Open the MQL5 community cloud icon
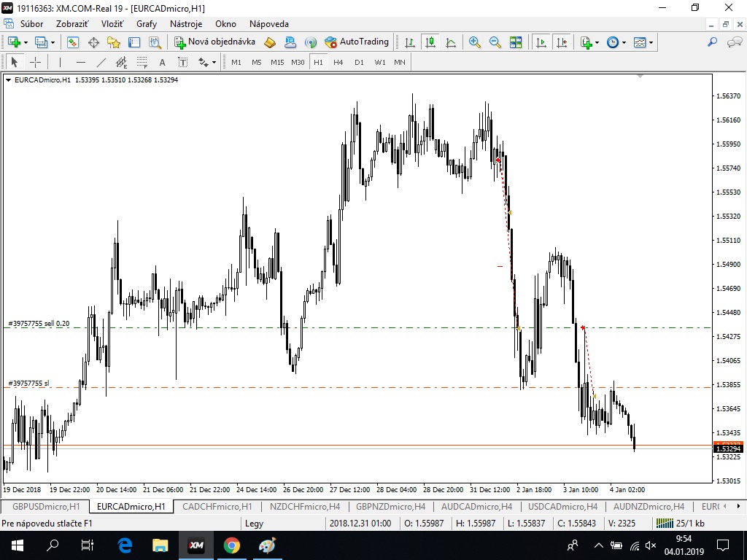This screenshot has height=560, width=747. pyautogui.click(x=290, y=42)
